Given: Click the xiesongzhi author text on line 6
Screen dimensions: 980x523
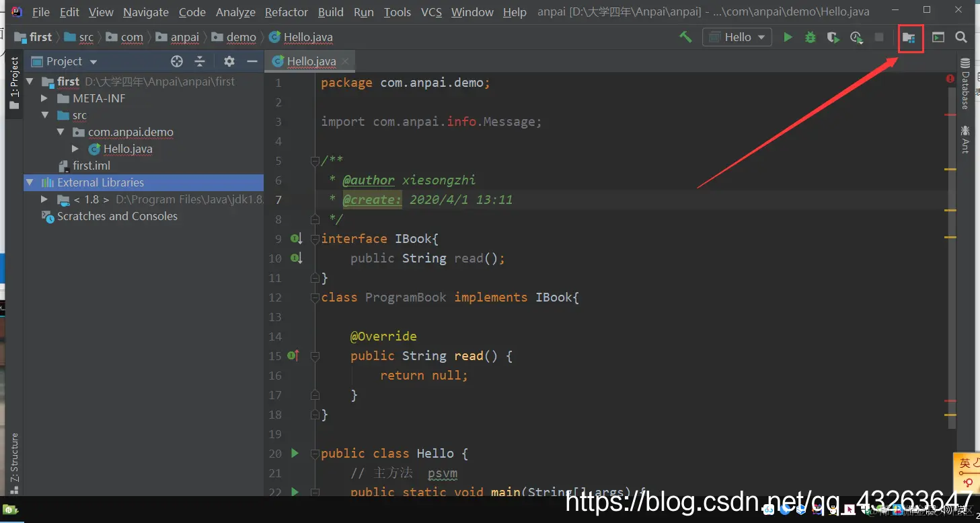Looking at the screenshot, I should [x=439, y=180].
